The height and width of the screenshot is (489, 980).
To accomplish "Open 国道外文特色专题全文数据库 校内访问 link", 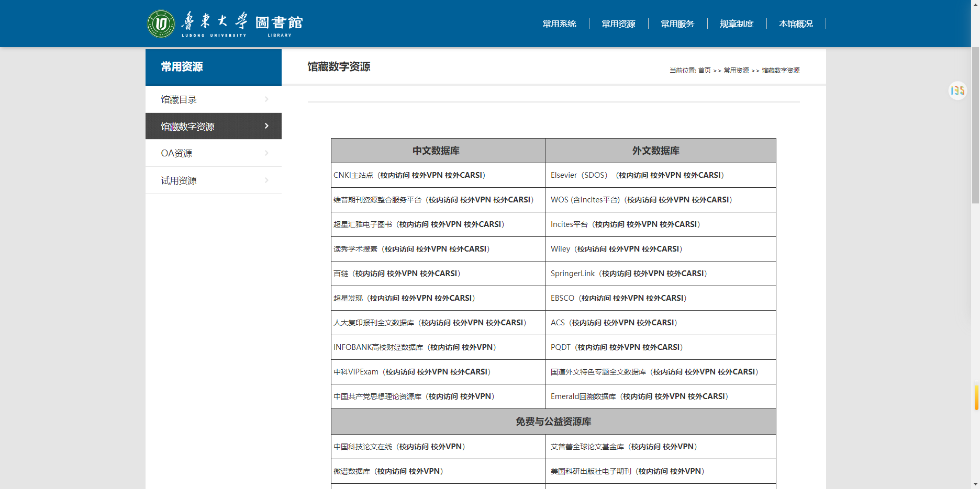I will pyautogui.click(x=668, y=372).
